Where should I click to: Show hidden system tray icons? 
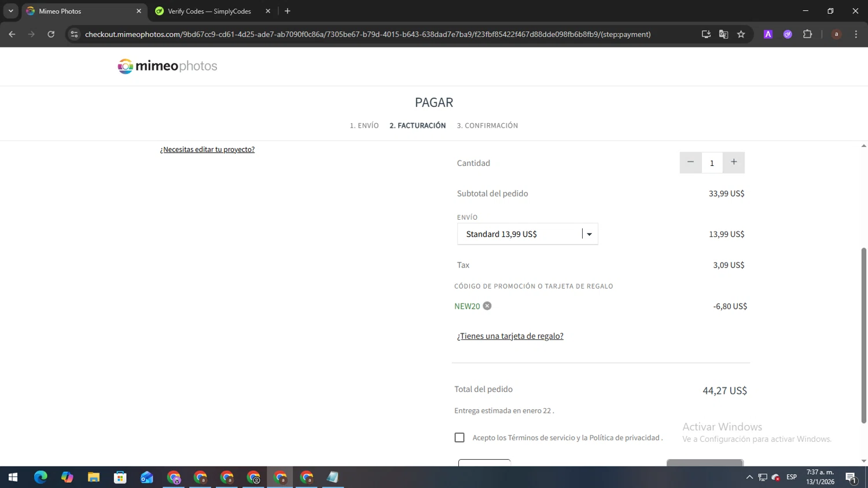(749, 477)
